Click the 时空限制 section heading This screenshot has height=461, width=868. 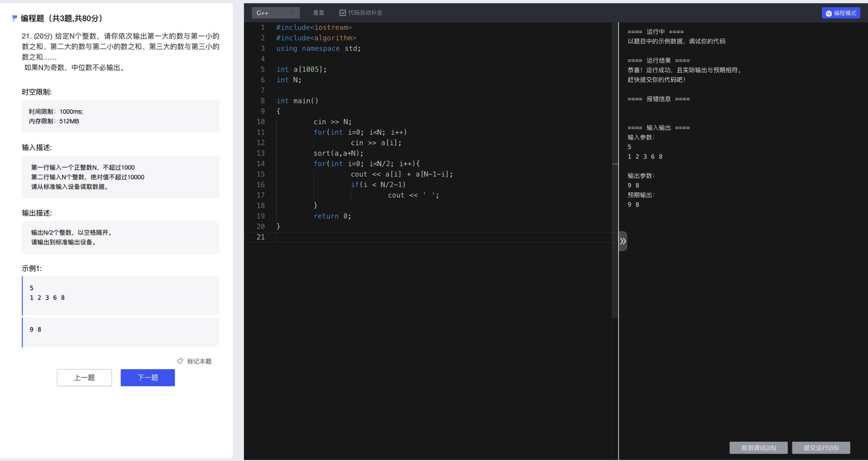tap(37, 92)
